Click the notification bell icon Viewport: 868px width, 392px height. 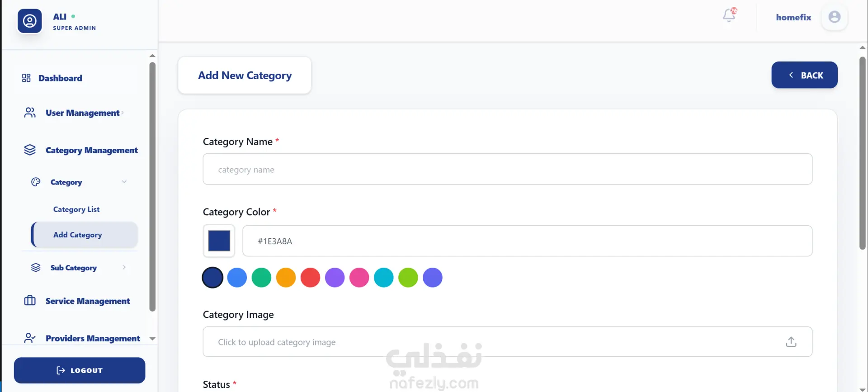(x=729, y=15)
